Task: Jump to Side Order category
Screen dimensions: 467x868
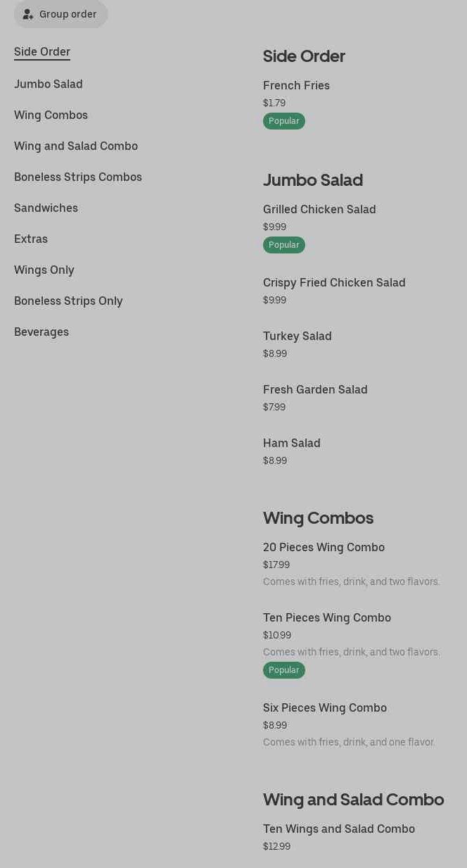Action: click(x=42, y=52)
